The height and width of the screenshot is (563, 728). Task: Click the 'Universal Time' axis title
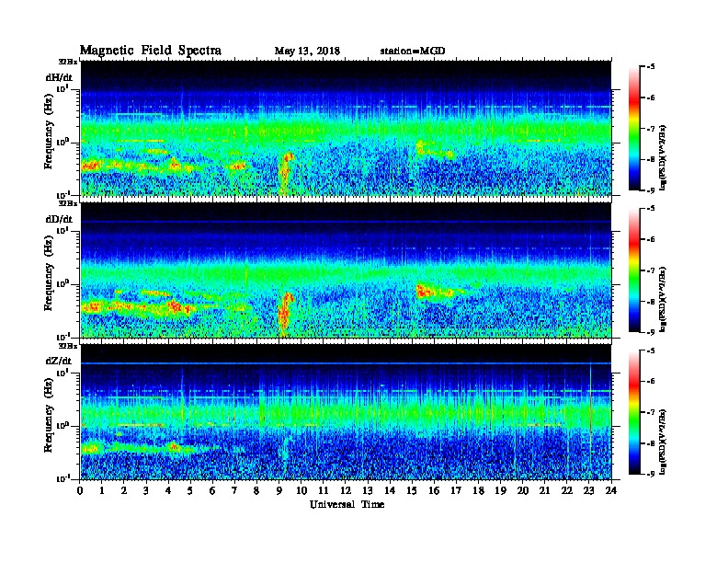(347, 504)
